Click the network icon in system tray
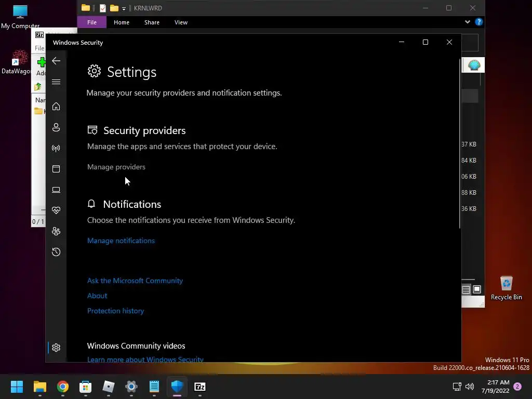This screenshot has height=399, width=532. (x=457, y=387)
